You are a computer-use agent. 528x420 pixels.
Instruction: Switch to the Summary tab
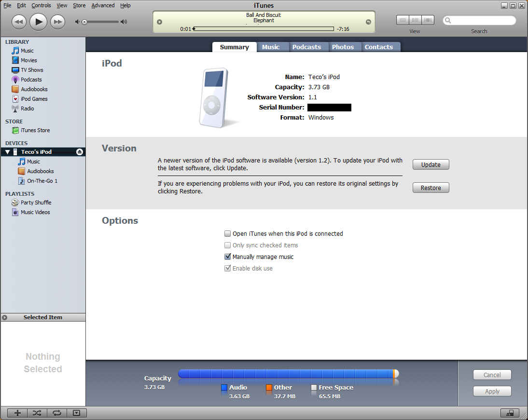coord(235,47)
